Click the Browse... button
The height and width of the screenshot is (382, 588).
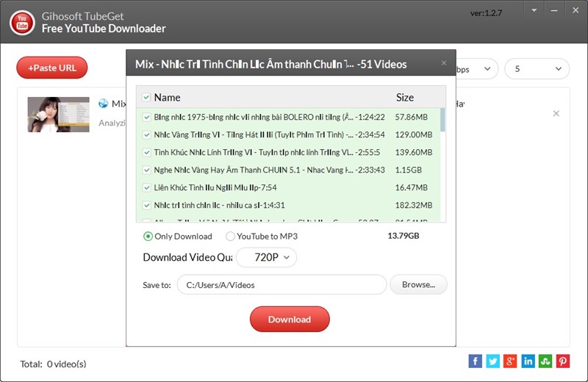pos(418,284)
